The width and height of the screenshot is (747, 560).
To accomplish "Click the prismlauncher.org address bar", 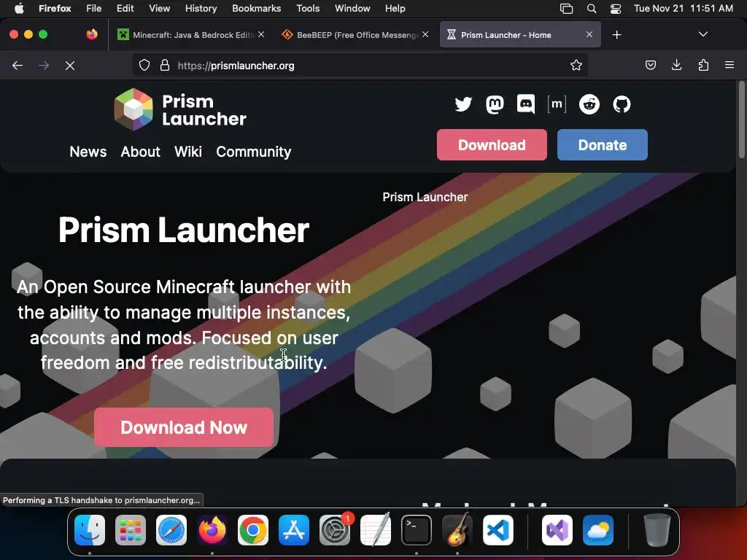I will tap(360, 65).
